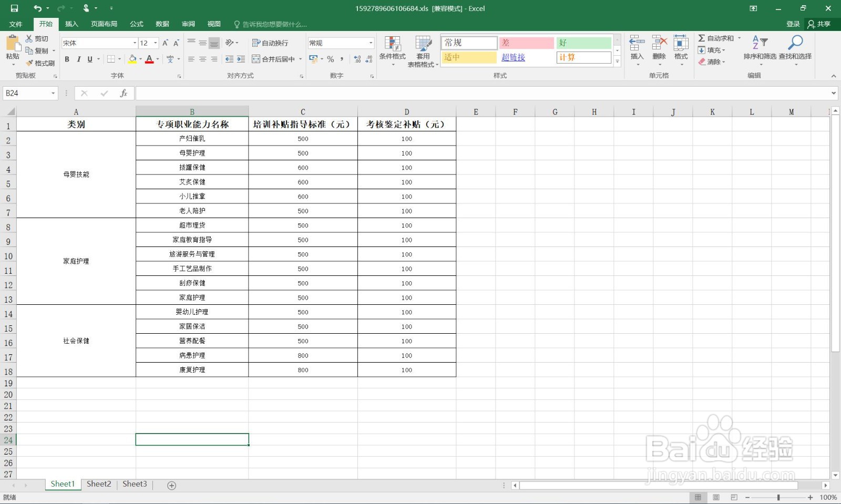Viewport: 841px width, 504px height.
Task: Click 清除 (Clear) button
Action: click(710, 61)
